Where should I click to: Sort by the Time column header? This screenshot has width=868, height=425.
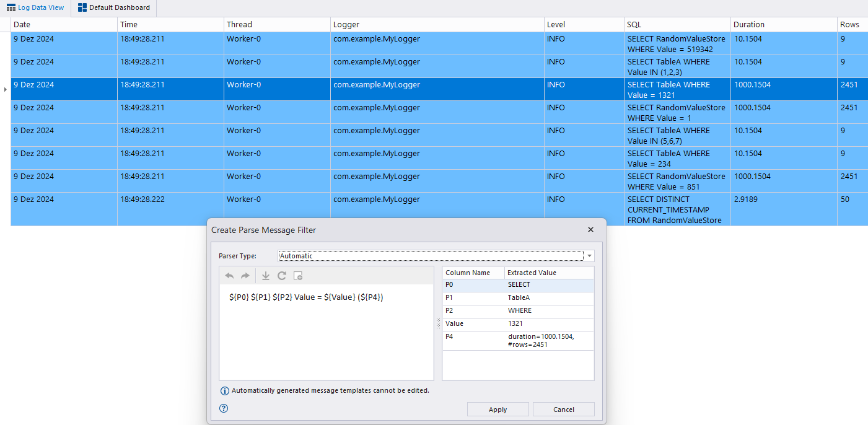click(x=171, y=25)
